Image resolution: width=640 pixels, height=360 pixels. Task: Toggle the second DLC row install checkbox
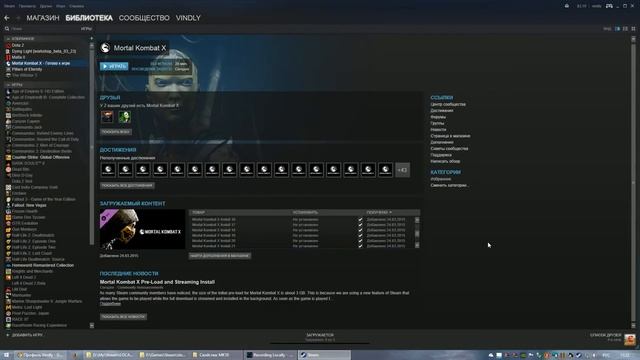coord(360,225)
